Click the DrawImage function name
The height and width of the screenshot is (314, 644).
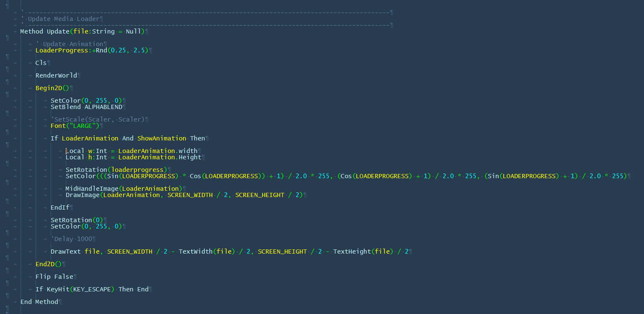[82, 195]
